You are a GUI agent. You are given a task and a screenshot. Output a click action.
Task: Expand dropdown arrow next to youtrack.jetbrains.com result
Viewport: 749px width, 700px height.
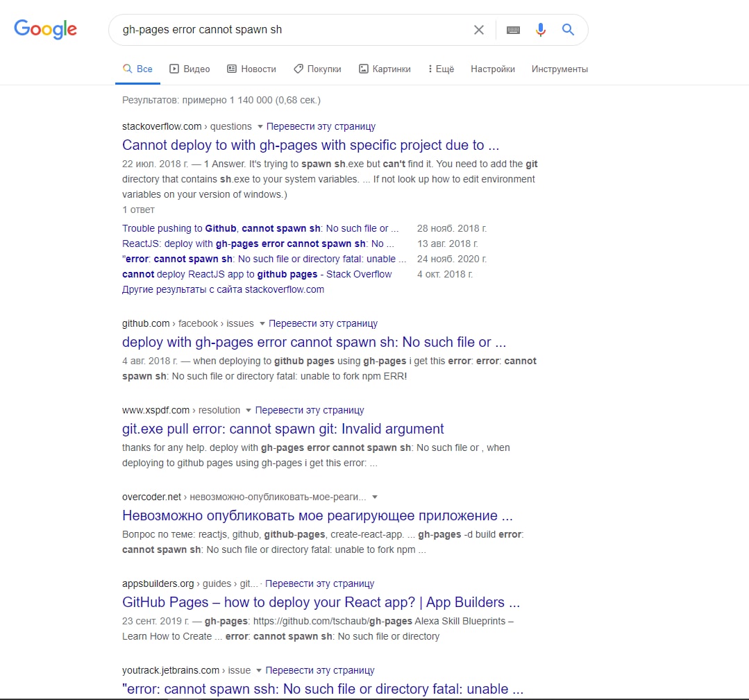coord(259,670)
